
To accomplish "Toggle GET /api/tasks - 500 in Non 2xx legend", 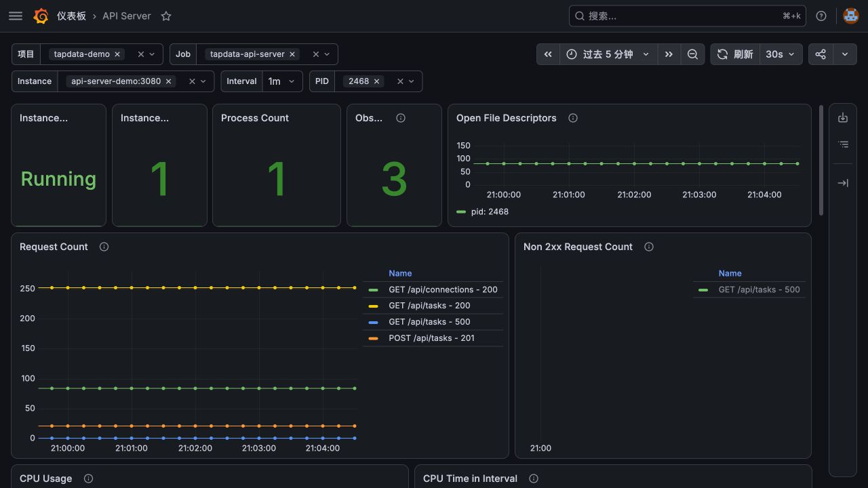I will pyautogui.click(x=759, y=289).
